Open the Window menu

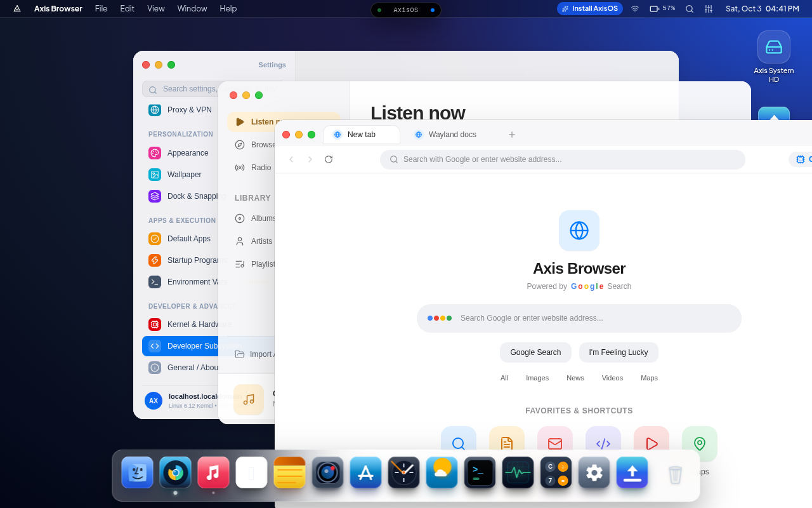(x=192, y=9)
